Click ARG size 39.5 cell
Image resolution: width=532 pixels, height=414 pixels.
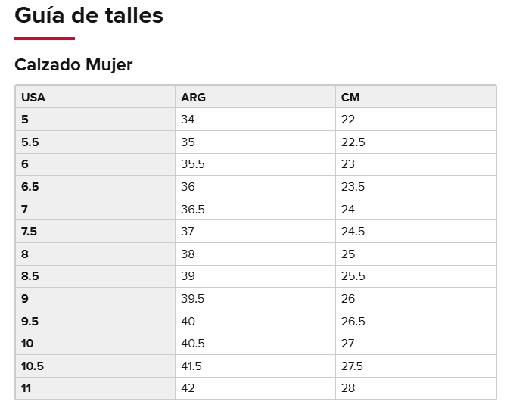click(256, 299)
